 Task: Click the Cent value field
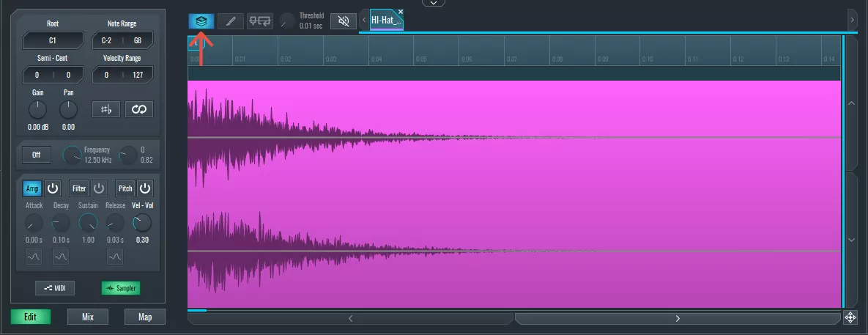click(69, 75)
